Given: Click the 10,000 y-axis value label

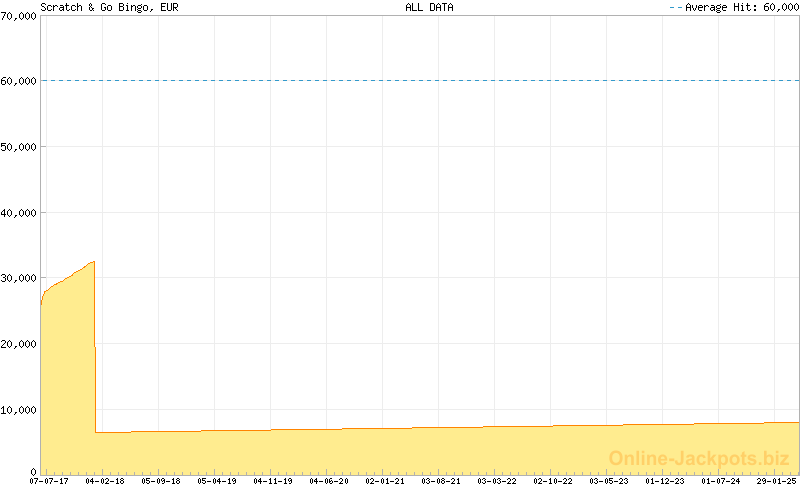Looking at the screenshot, I should pyautogui.click(x=19, y=410).
